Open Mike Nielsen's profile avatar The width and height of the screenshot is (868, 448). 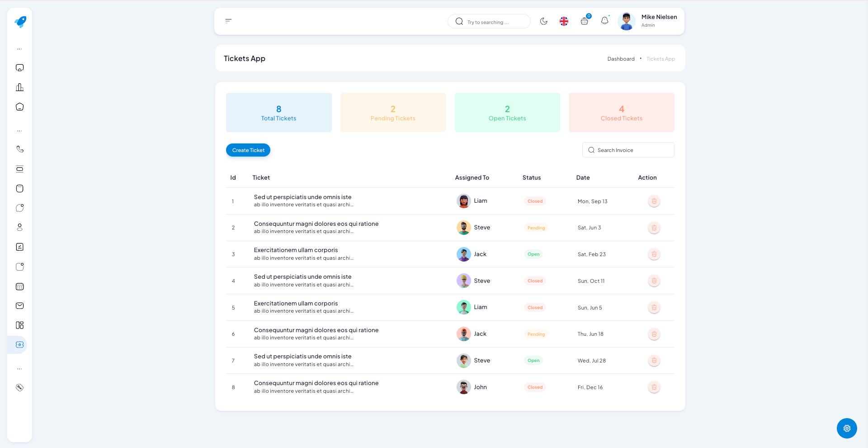click(x=626, y=21)
